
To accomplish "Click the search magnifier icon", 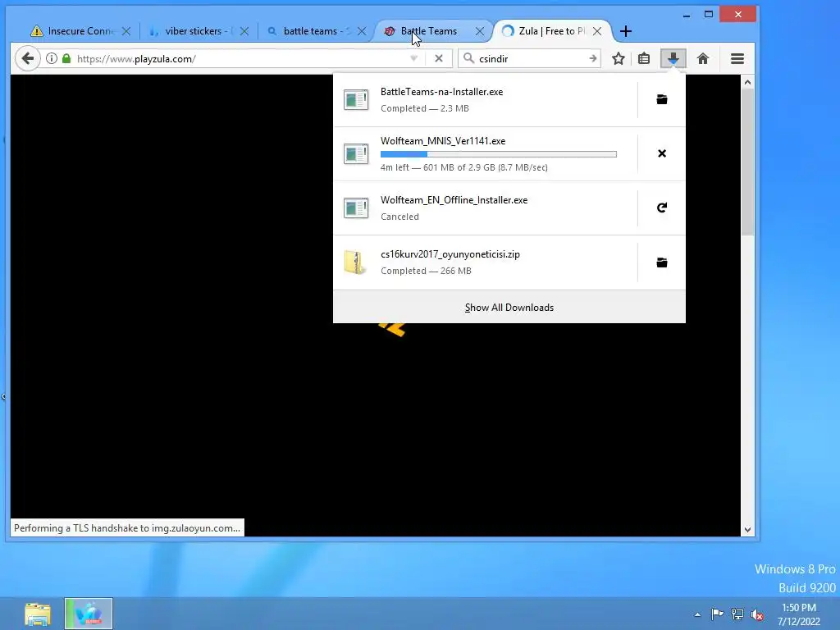I will (468, 58).
